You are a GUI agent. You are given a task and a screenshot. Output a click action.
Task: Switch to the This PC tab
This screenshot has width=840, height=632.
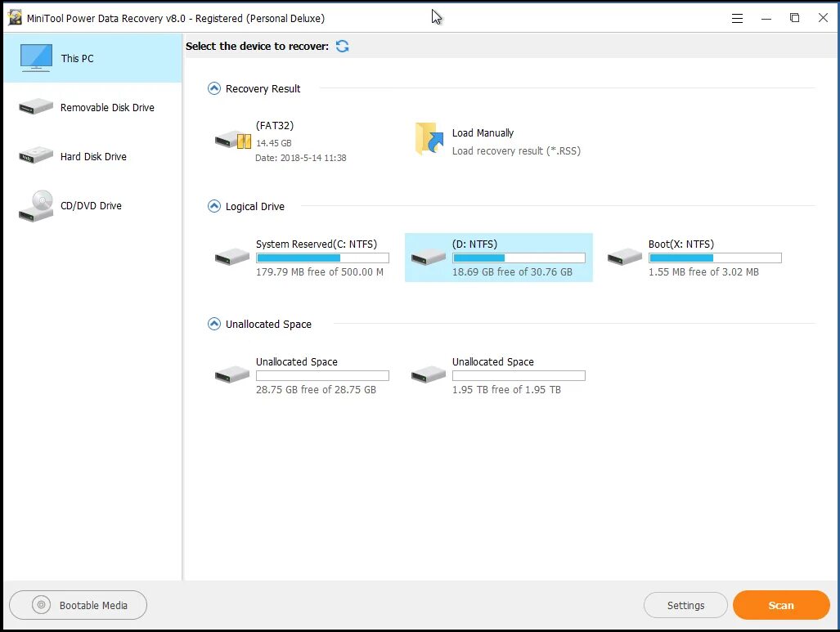tap(92, 58)
